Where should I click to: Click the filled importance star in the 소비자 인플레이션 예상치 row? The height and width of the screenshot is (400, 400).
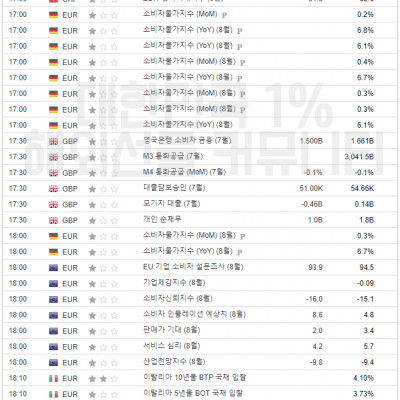pos(92,315)
